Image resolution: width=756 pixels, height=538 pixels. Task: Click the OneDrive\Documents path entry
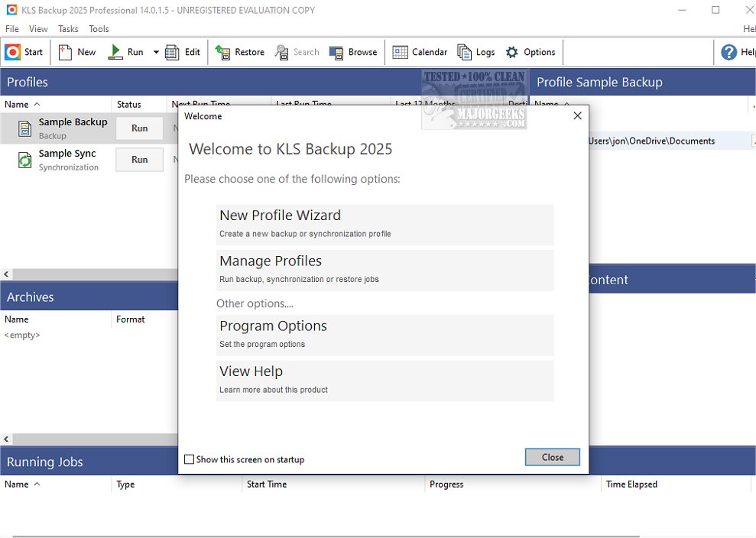[651, 141]
